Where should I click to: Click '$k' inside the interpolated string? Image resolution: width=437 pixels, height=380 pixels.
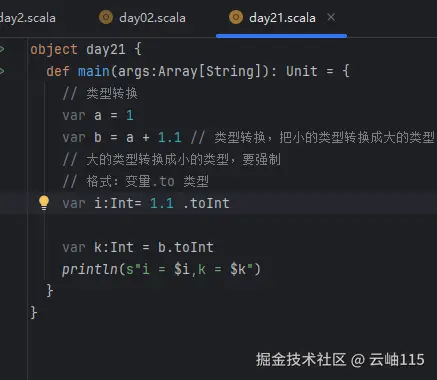[x=238, y=269]
